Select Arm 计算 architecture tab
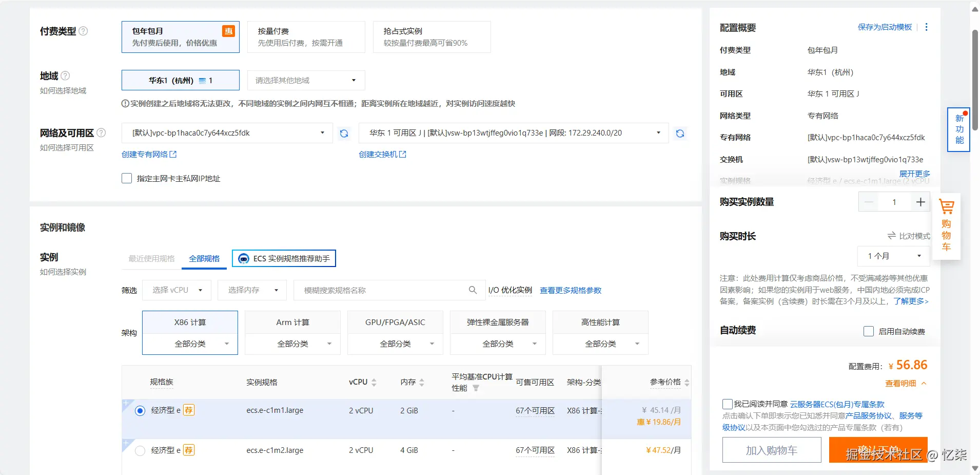 click(292, 322)
